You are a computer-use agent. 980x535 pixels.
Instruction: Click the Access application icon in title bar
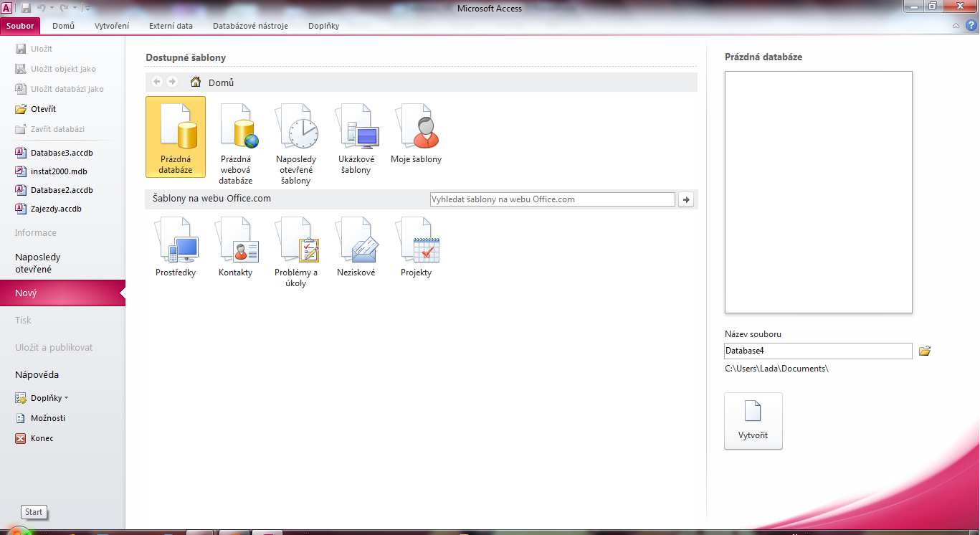click(6, 8)
